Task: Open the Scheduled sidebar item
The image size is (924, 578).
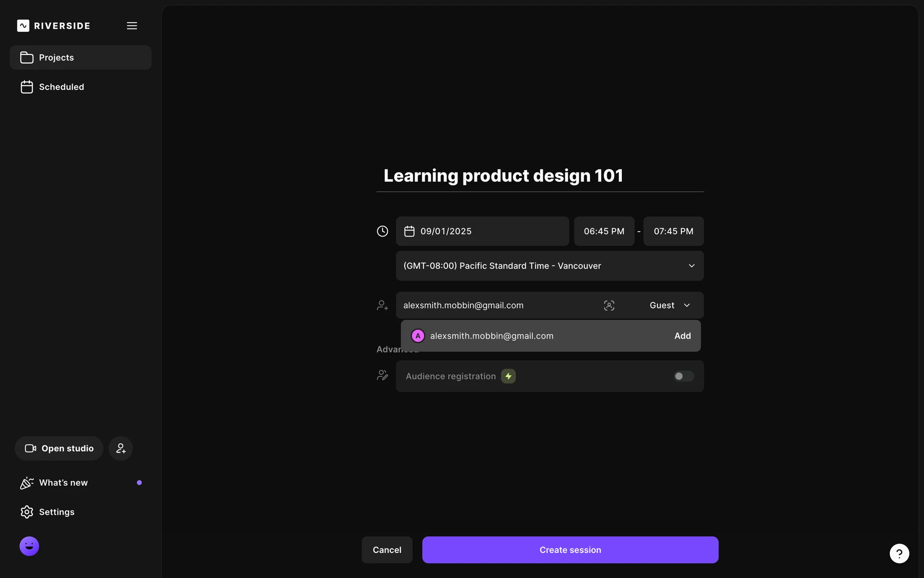Action: pos(61,87)
